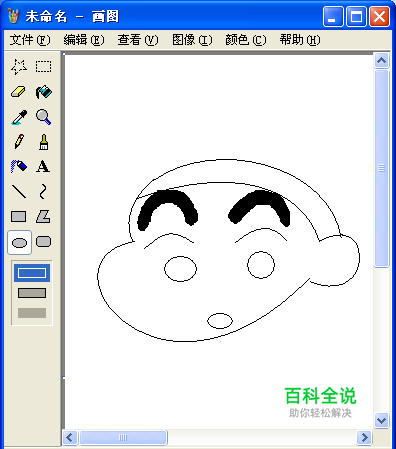Select the Rectangle shape tool
Screen dimensions: 396x449
19,217
